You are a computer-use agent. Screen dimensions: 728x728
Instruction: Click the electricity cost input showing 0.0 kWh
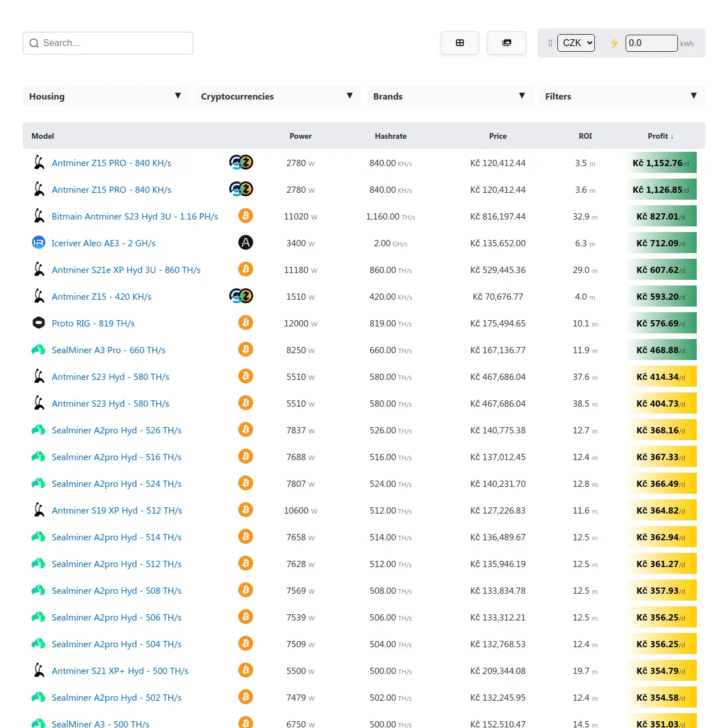click(x=651, y=43)
